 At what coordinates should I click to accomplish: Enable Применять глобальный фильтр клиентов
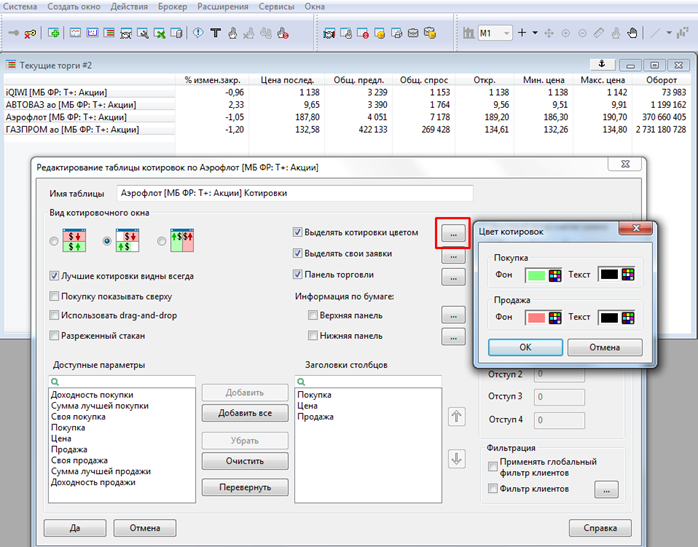click(493, 466)
